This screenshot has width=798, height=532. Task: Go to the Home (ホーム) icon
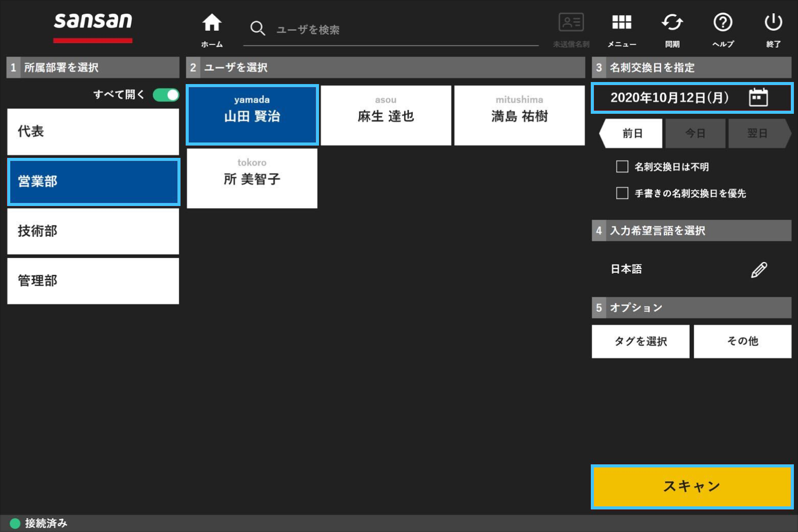coord(211,30)
